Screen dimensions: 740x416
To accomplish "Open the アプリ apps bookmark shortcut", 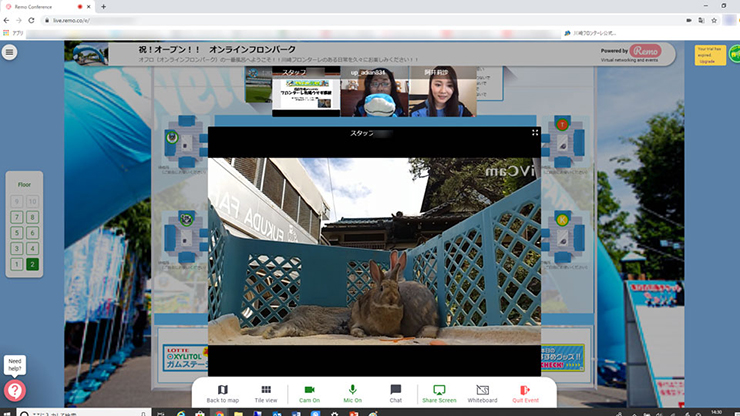I will pyautogui.click(x=13, y=33).
